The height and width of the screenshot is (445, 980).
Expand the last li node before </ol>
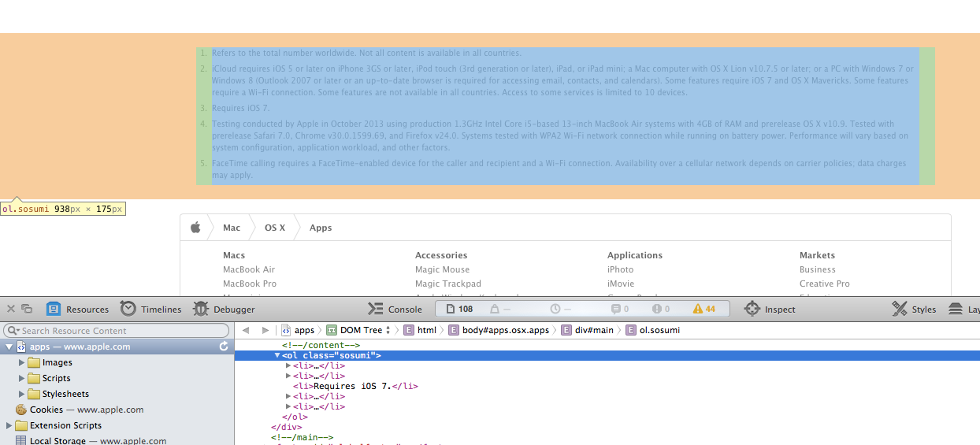tap(288, 406)
